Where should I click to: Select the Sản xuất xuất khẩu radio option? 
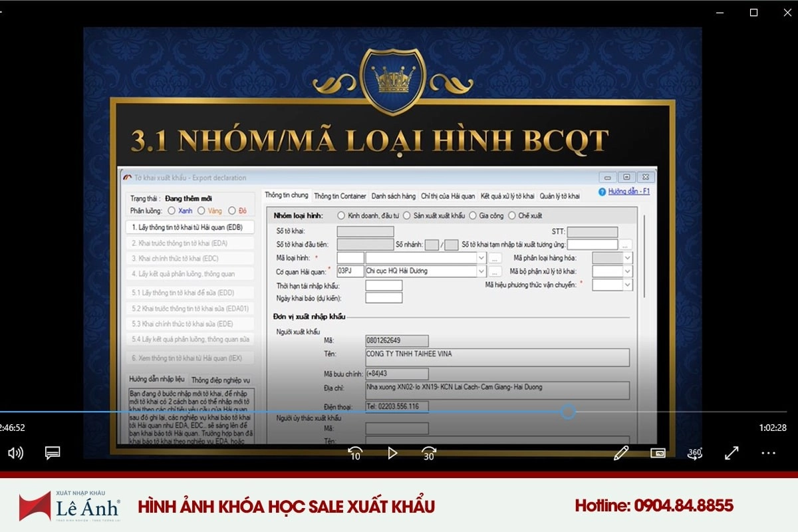pos(406,215)
